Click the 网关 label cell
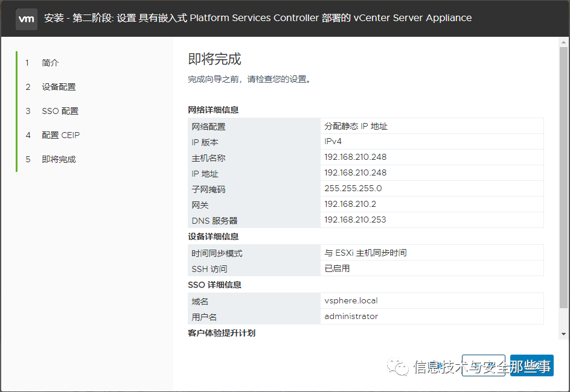Viewport: 570px width, 392px height. tap(254, 204)
